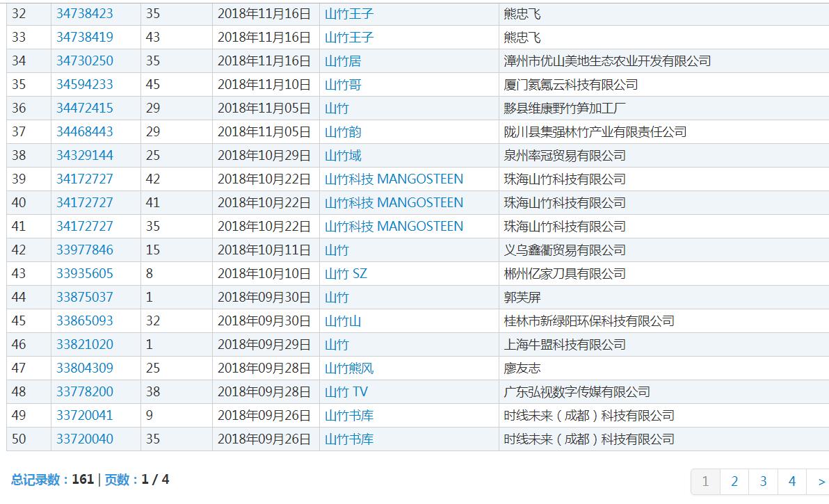Click total records count 161

click(83, 479)
